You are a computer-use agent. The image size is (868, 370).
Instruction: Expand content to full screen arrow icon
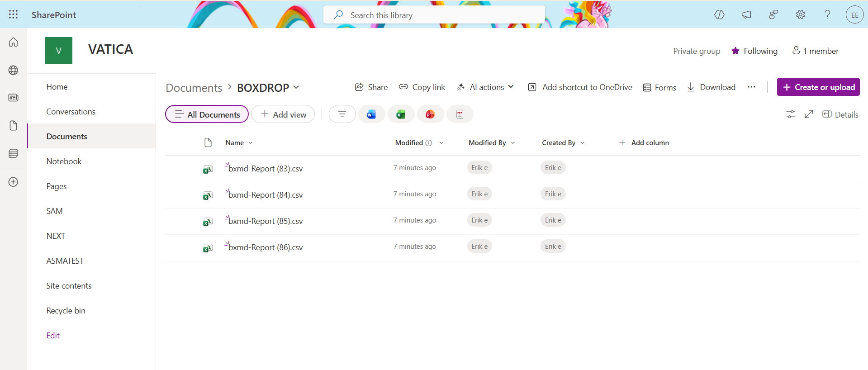pyautogui.click(x=809, y=114)
